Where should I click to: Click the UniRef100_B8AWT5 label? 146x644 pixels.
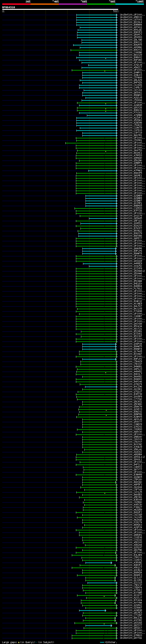(131, 347)
